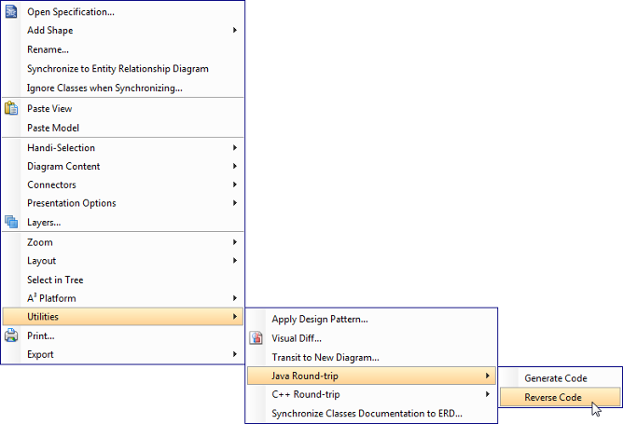Choose Paste Model
The image size is (623, 424).
click(123, 128)
